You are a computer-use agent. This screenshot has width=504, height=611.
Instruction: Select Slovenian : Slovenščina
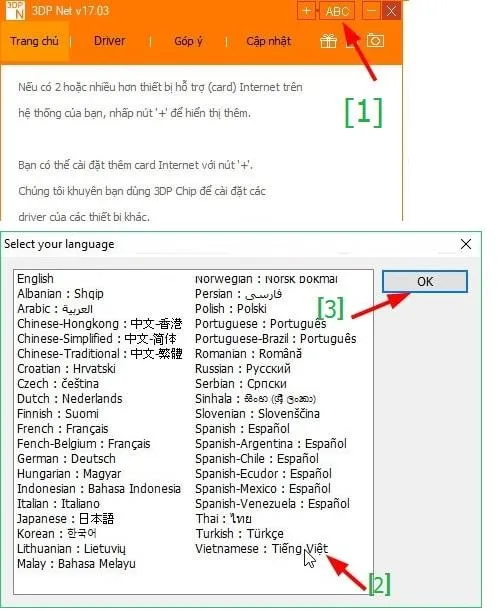coord(257,413)
